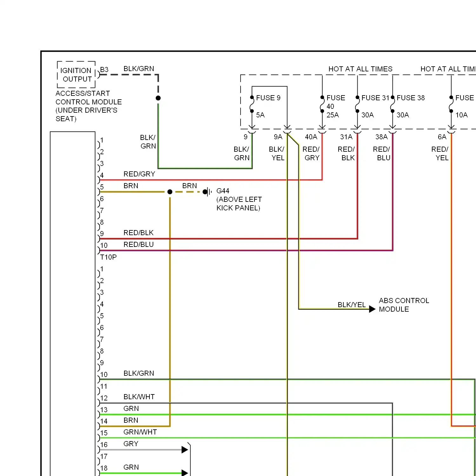The width and height of the screenshot is (476, 476).
Task: Select the RED/YEL wire label
Action: tap(440, 153)
